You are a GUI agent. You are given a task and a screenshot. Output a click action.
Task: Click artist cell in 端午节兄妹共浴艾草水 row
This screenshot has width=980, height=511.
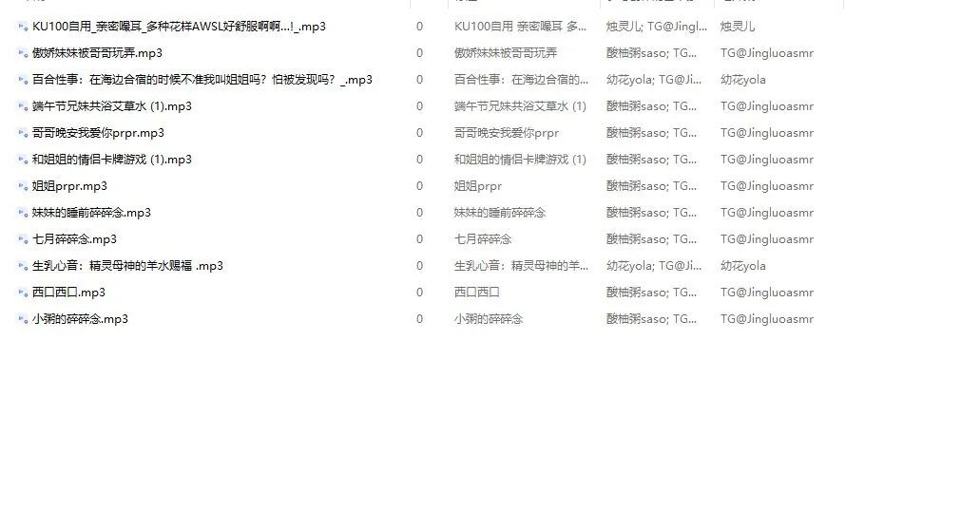650,106
